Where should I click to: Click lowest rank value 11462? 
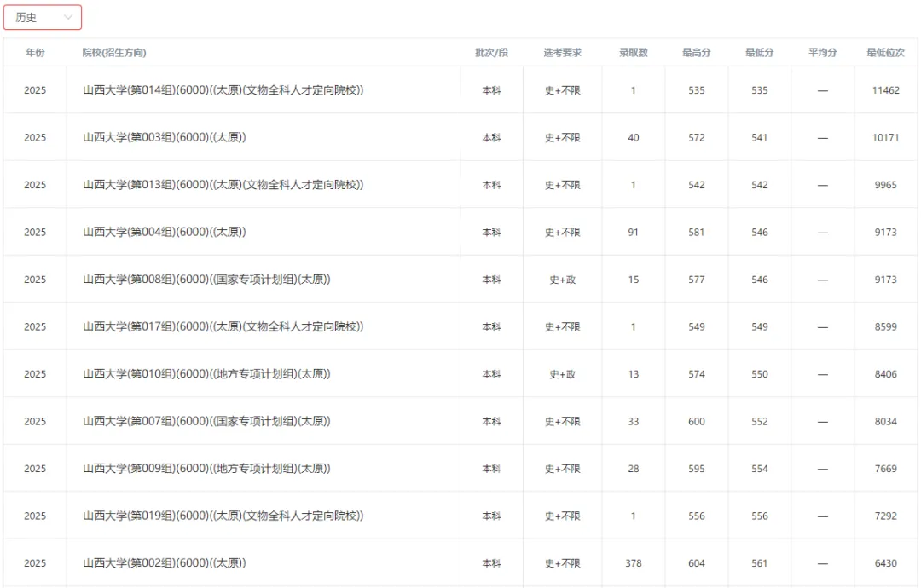(886, 90)
